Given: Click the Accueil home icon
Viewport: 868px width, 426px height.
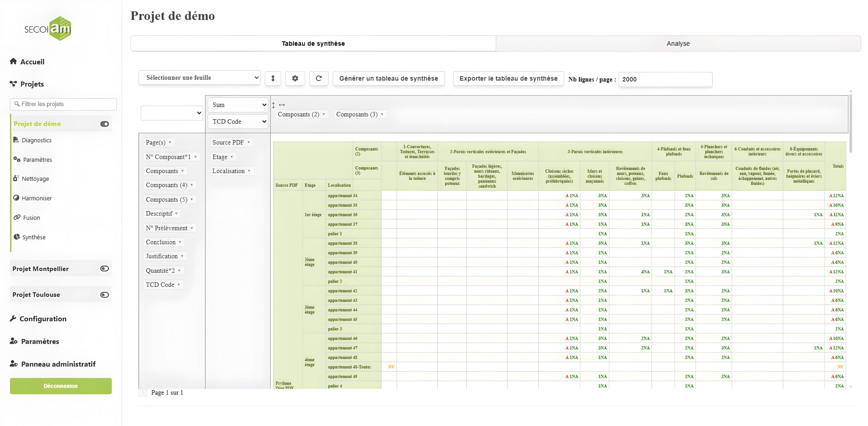Looking at the screenshot, I should 13,61.
